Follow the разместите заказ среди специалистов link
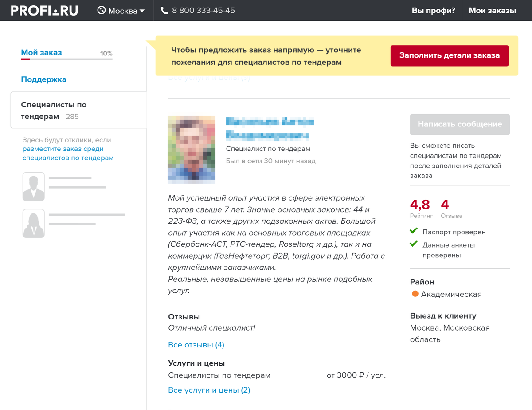The width and height of the screenshot is (532, 410). [68, 154]
